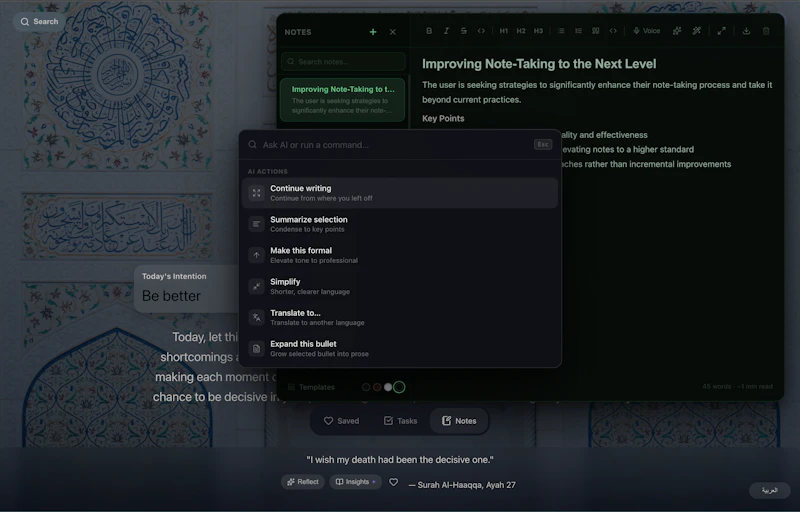Toggle bold formatting in the notes toolbar
The image size is (800, 512).
(429, 31)
